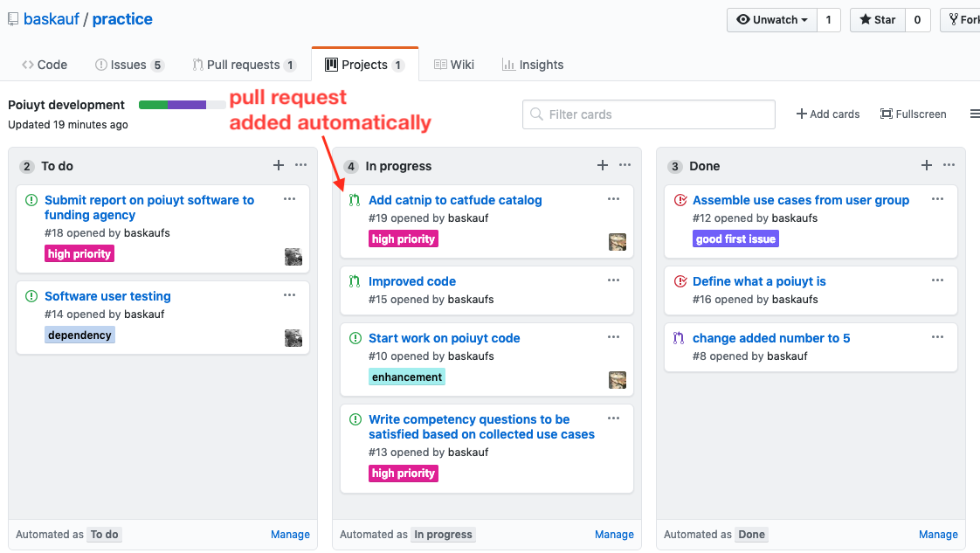Click the pull request icon on Improved code card
The height and width of the screenshot is (553, 980).
(355, 282)
